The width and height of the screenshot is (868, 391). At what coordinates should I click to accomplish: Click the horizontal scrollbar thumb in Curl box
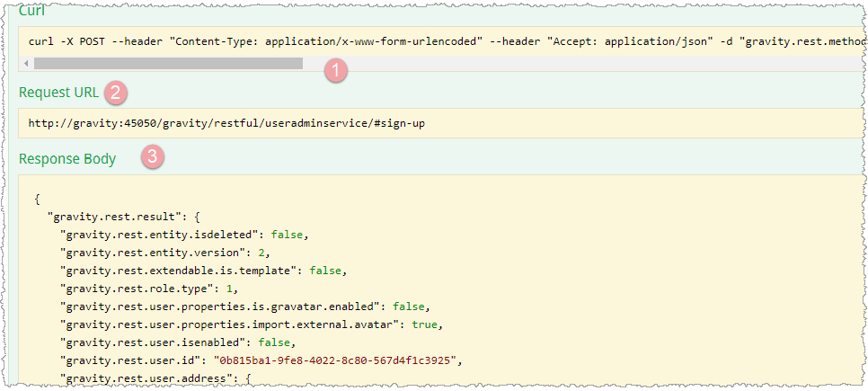(x=168, y=64)
